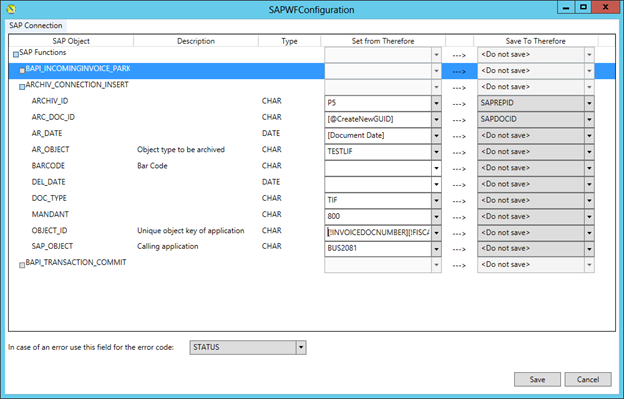Open Save To Therefore dropdown for BAPI_TRANSACTION_COMMIT

coord(589,265)
